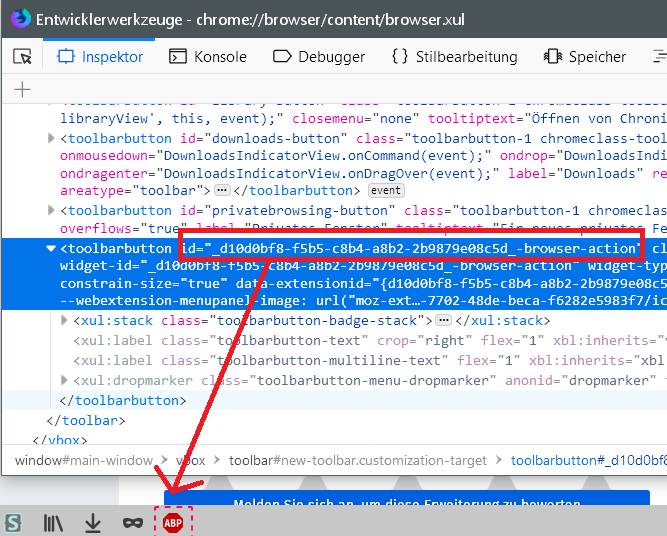
Task: Open the library bookshelf icon
Action: pos(53,521)
